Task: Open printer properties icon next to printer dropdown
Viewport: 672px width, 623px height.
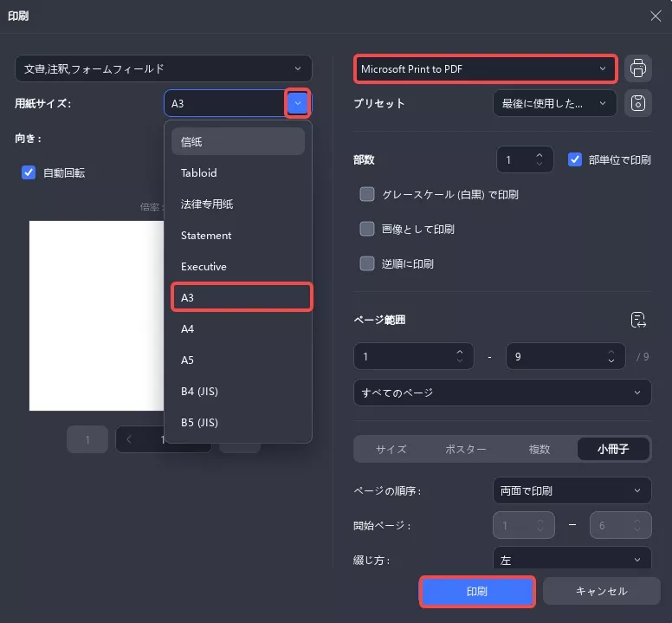Action: 637,68
